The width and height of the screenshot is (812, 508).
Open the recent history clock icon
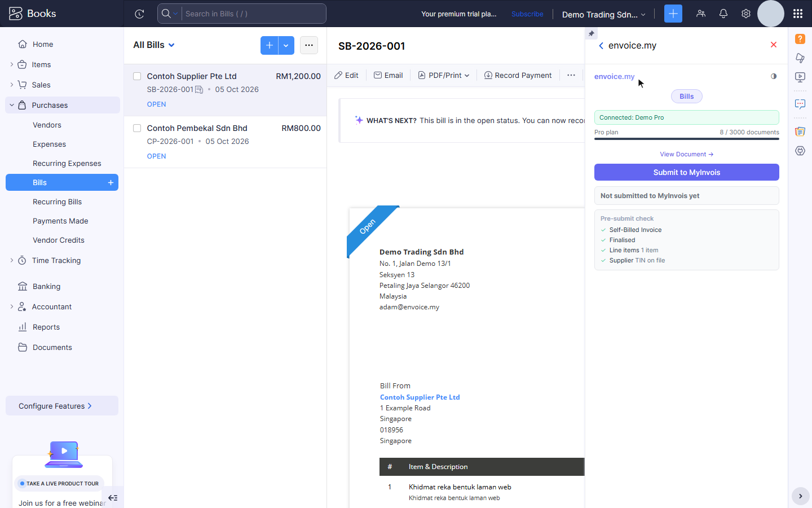[x=139, y=14]
